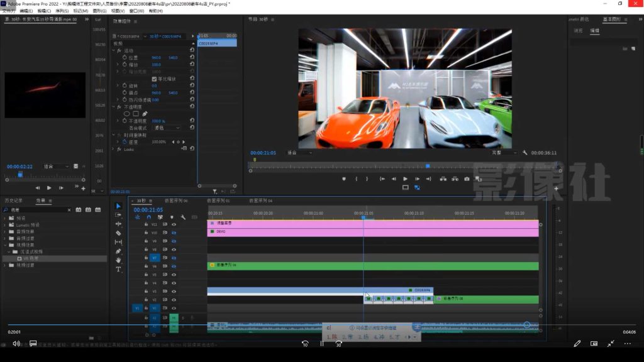Open the 窗口(W) menu
The height and width of the screenshot is (362, 644).
click(136, 11)
